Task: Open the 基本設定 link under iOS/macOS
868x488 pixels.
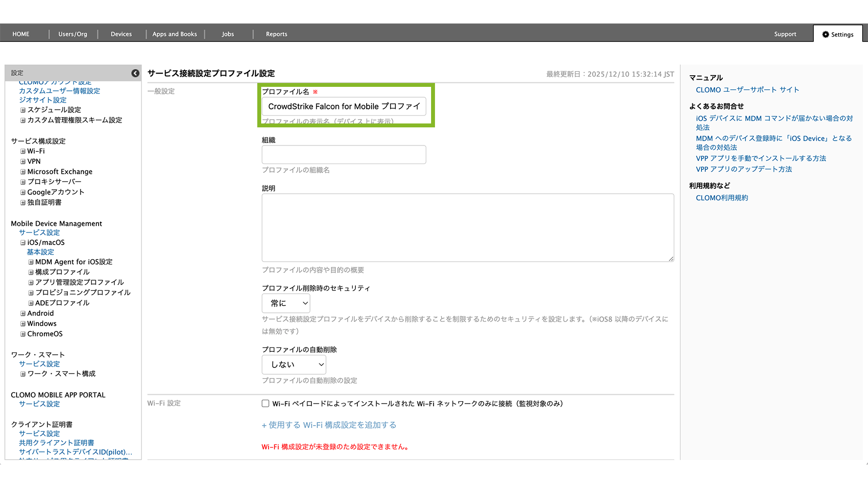Action: tap(41, 252)
